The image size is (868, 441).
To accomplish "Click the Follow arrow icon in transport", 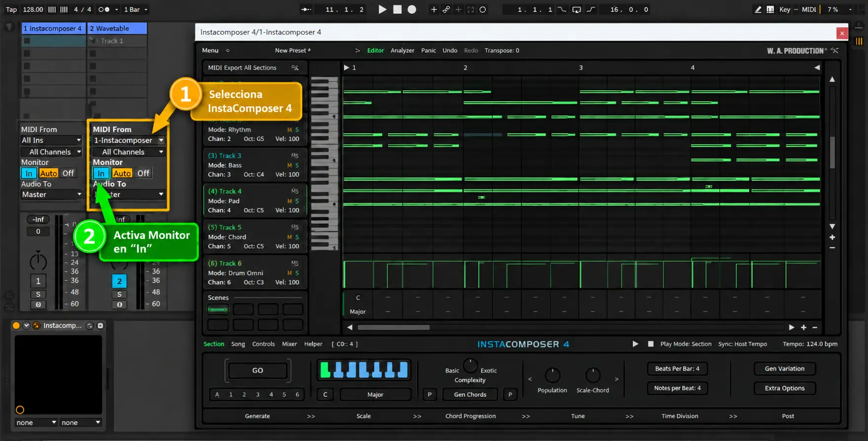I will (306, 9).
